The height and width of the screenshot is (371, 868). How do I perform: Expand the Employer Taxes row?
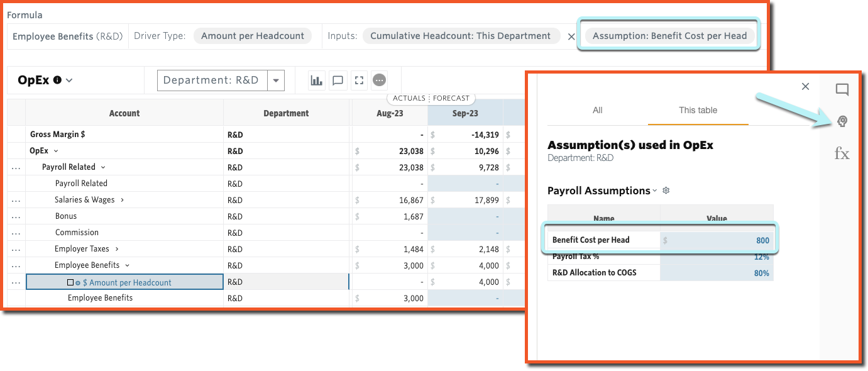coord(116,249)
